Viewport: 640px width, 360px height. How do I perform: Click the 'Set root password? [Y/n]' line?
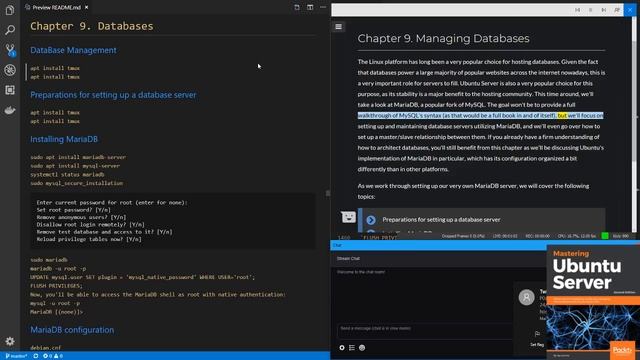click(73, 210)
